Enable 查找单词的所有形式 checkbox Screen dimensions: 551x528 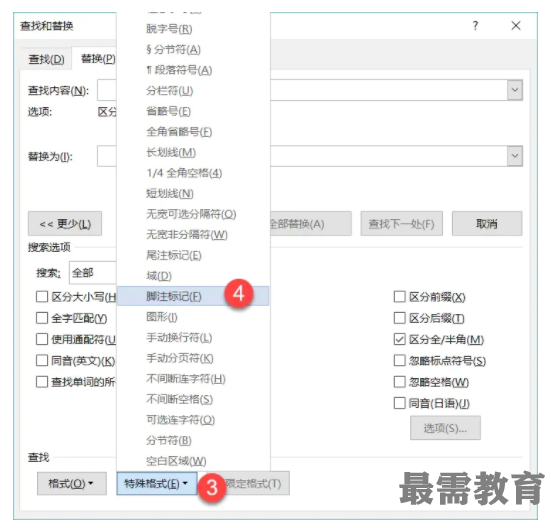pos(42,382)
